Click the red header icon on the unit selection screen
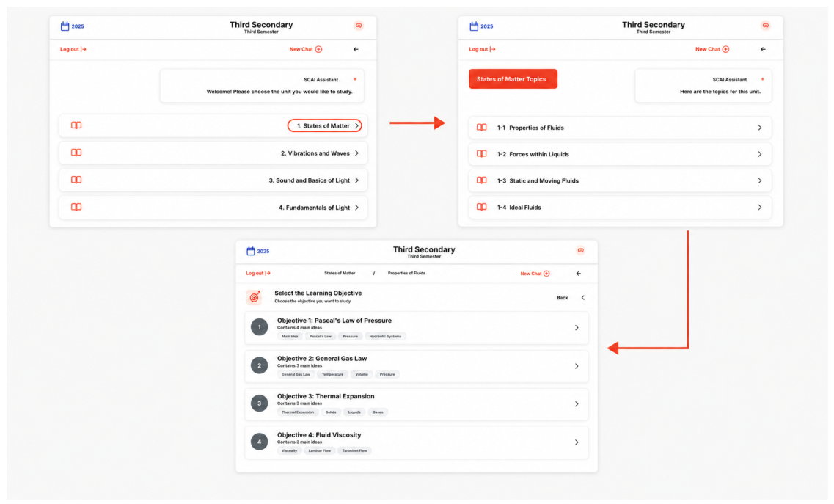This screenshot has width=834, height=504. 359,26
